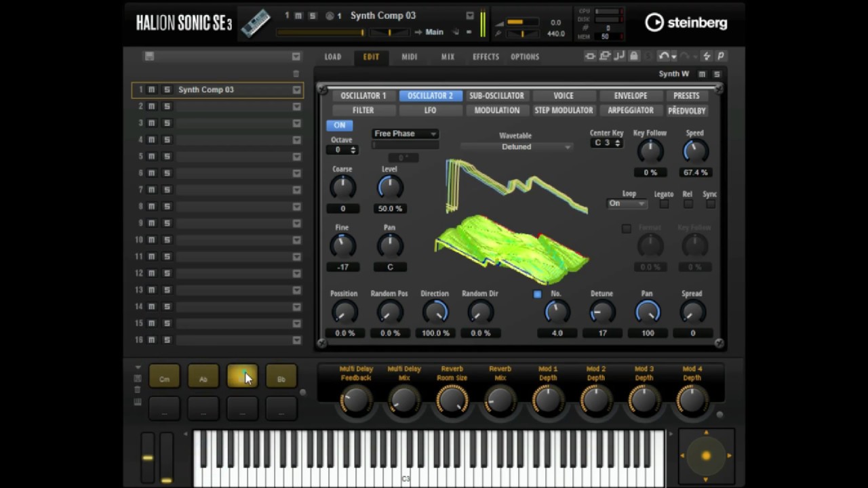Viewport: 868px width, 488px height.
Task: Toggle the multi-oscillator No. blue checkbox
Action: click(x=538, y=294)
